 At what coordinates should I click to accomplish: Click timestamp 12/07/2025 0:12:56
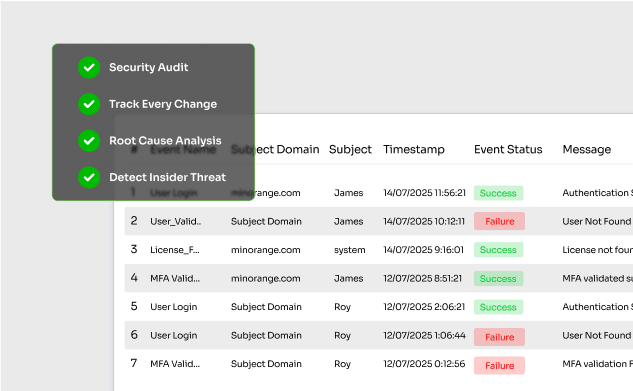tap(424, 364)
